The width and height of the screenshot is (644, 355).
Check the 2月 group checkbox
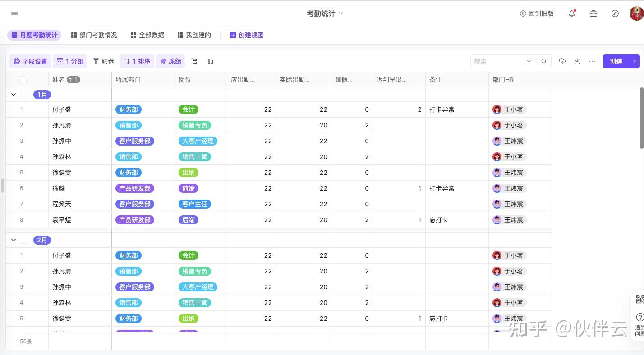23,240
